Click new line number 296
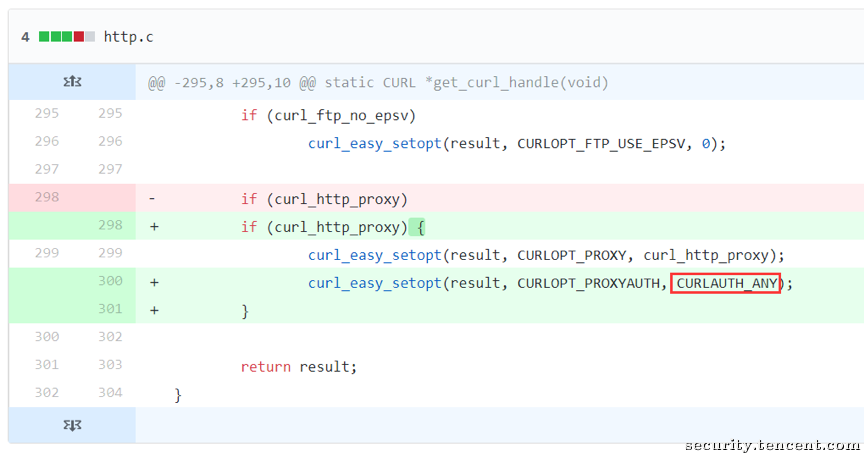 pos(110,142)
